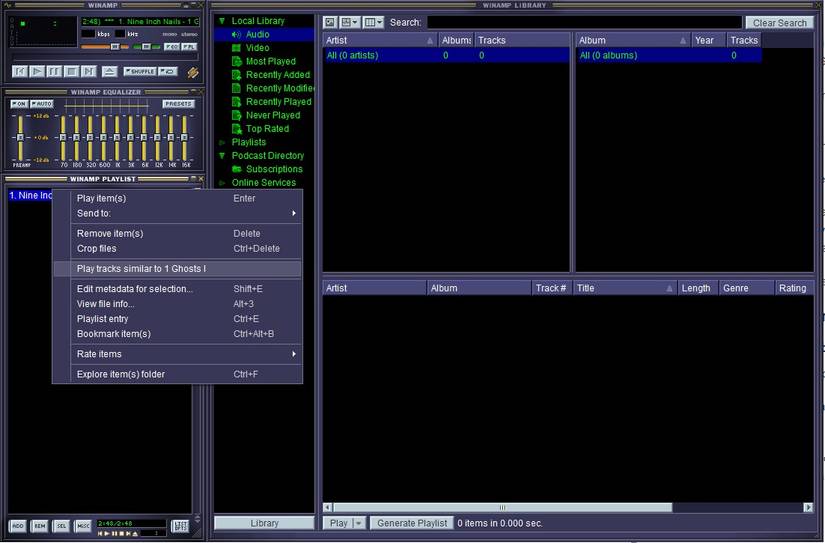
Task: Expand the Online Services tree node
Action: click(222, 183)
